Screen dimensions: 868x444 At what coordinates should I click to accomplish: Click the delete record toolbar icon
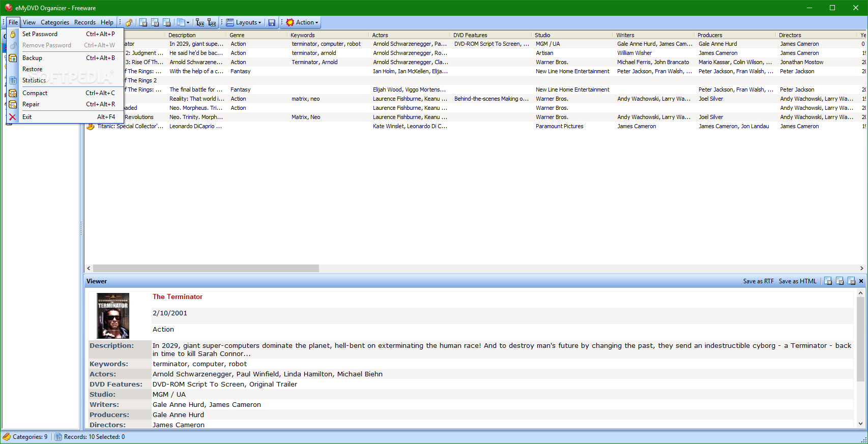167,22
